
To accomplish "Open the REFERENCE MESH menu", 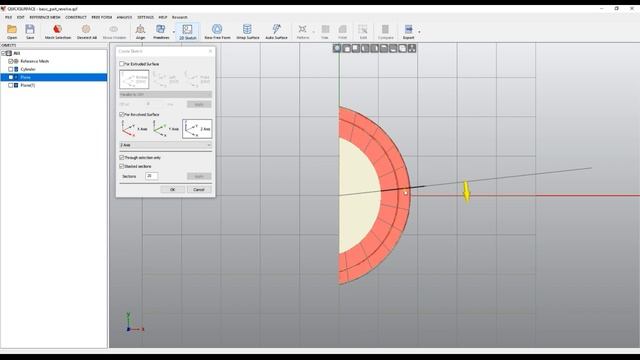I will 45,17.
